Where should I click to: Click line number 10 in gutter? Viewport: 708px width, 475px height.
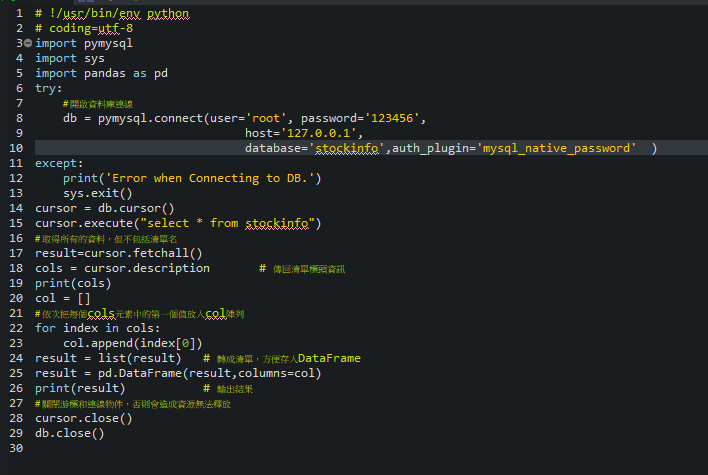16,148
